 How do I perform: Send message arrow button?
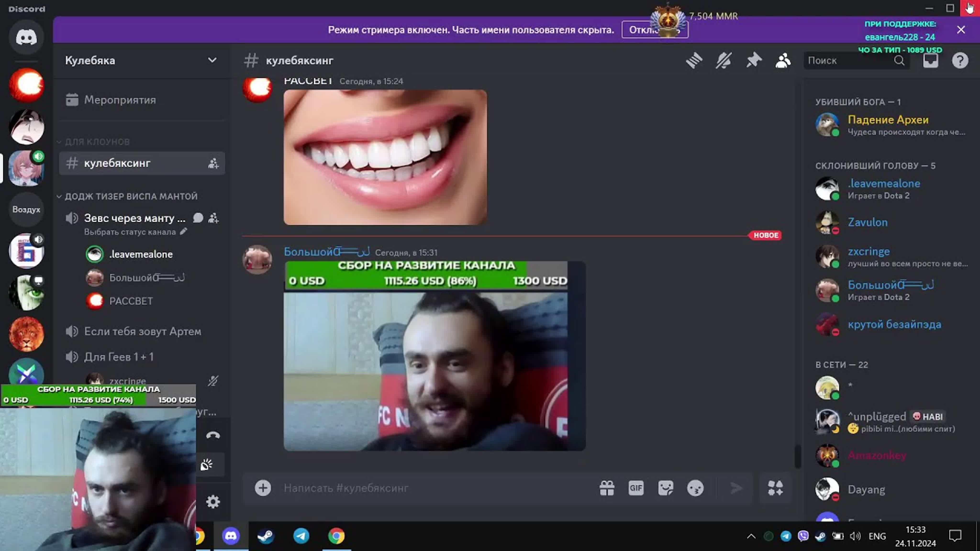click(736, 488)
